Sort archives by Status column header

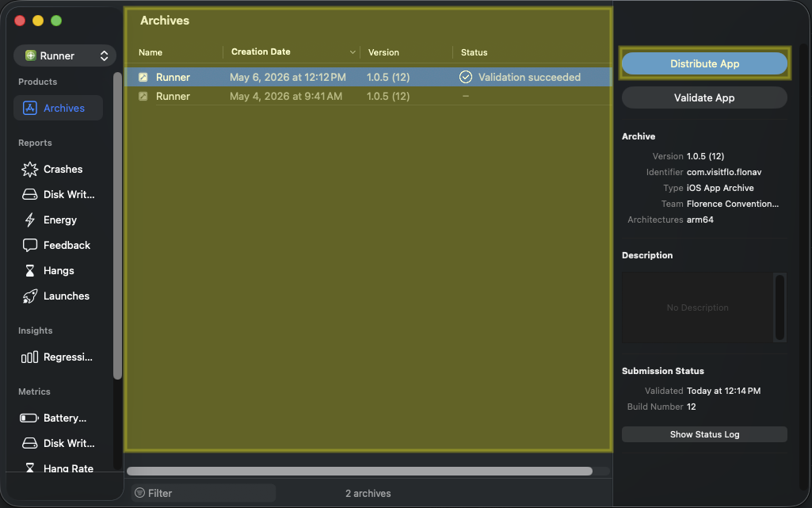click(x=474, y=52)
